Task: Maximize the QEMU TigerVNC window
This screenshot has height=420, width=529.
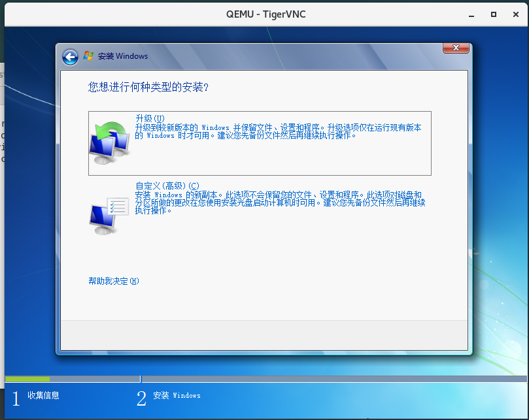Action: tap(494, 14)
